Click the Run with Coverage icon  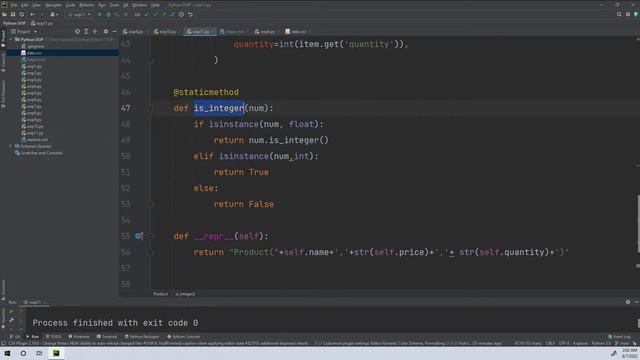pos(117,14)
